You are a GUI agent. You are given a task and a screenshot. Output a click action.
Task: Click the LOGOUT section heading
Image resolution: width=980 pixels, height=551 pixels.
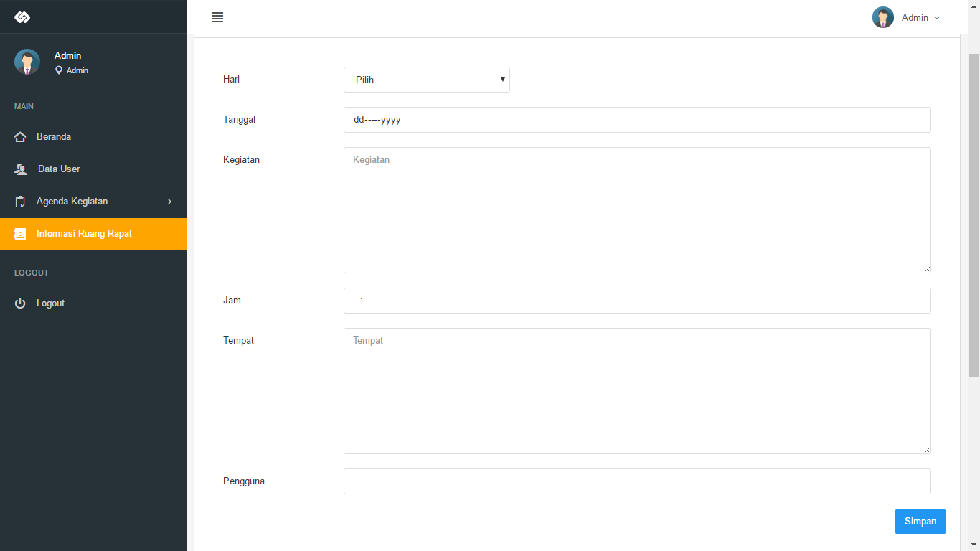(32, 273)
